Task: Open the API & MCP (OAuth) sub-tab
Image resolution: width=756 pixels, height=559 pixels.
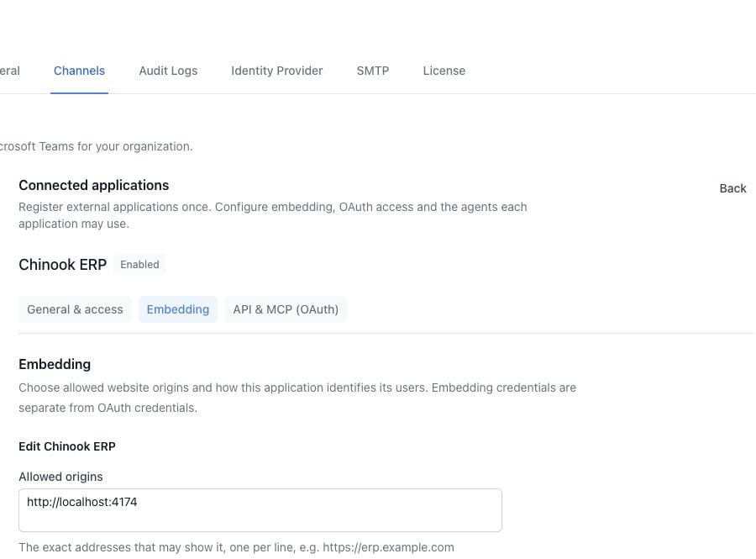Action: point(286,309)
